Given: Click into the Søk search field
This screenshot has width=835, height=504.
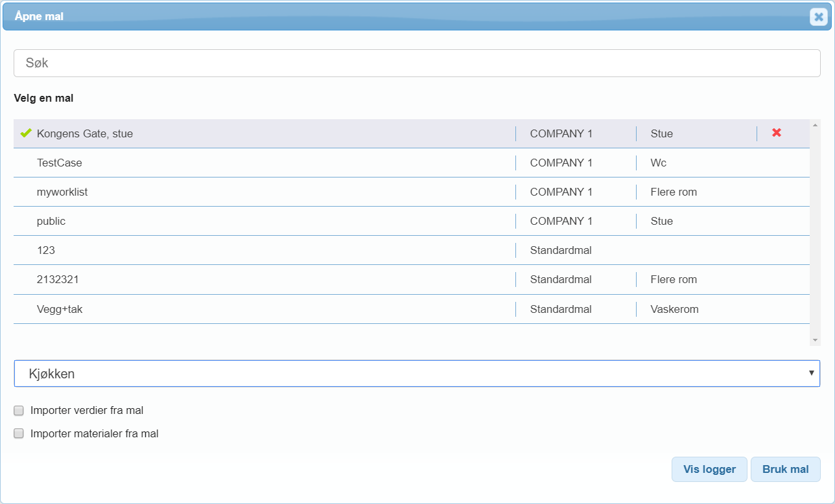Looking at the screenshot, I should pos(417,63).
